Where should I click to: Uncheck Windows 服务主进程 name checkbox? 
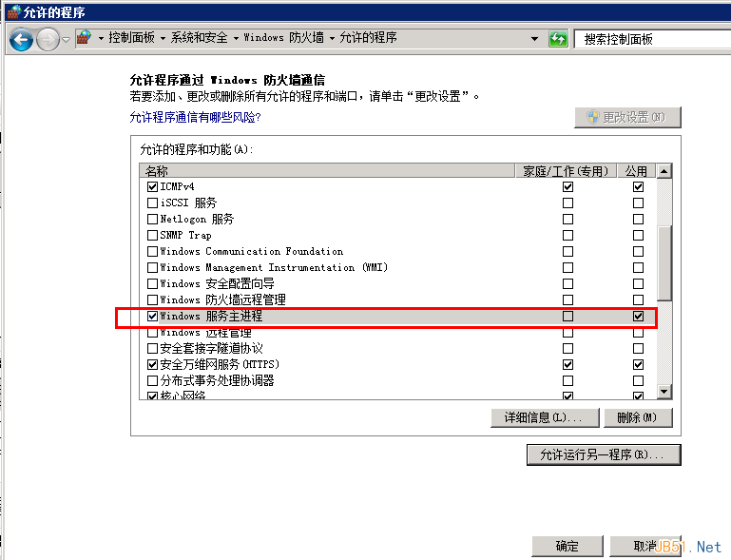152,317
